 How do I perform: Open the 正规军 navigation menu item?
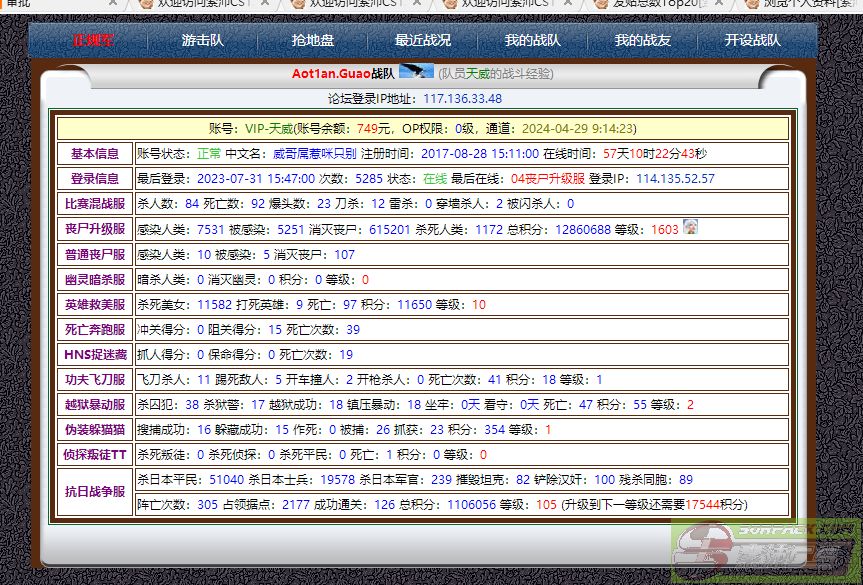coord(93,41)
